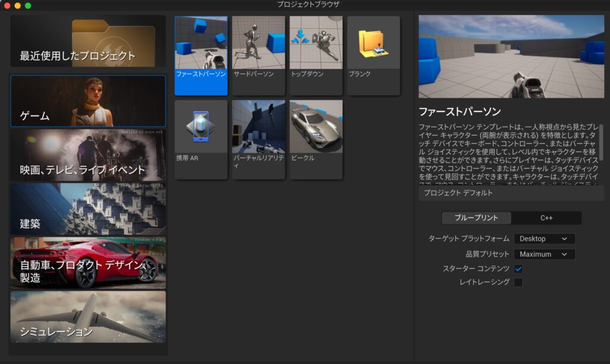
Task: Expand the 品質プリセット Maximum dropdown
Action: [544, 254]
